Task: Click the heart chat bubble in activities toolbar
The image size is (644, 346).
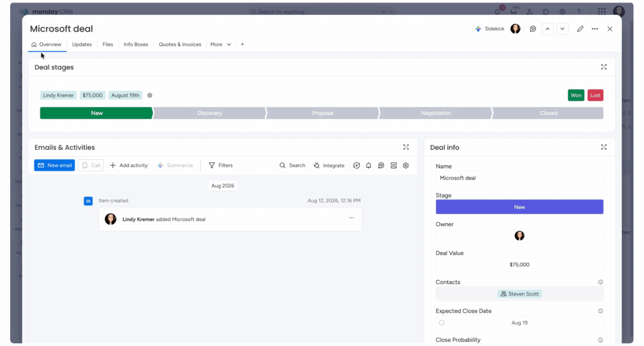Action: tap(381, 165)
